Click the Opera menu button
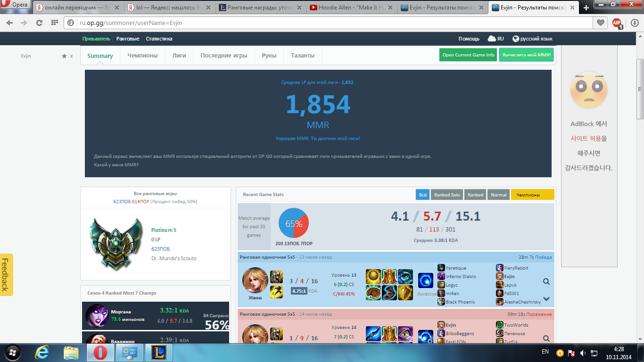The image size is (644, 362). [16, 5]
